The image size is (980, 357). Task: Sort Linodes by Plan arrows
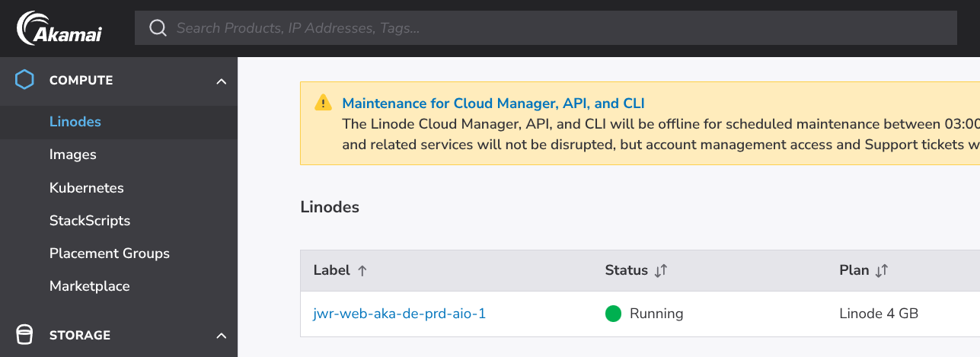click(x=882, y=271)
